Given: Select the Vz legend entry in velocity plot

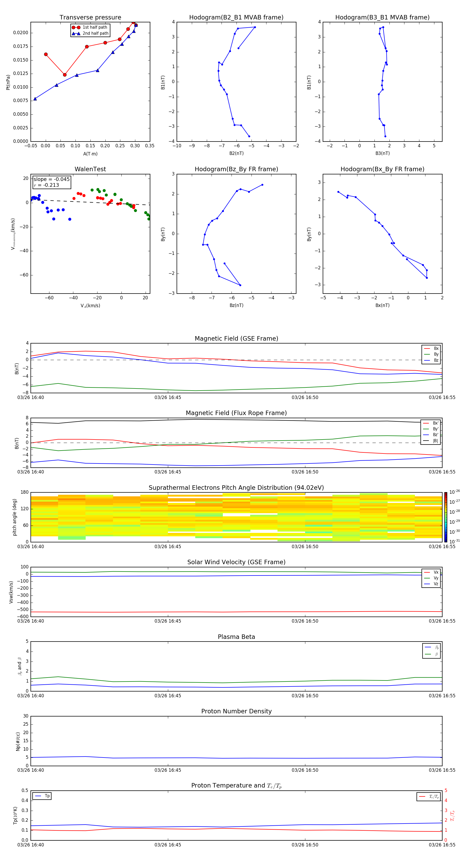Looking at the screenshot, I should [x=431, y=584].
